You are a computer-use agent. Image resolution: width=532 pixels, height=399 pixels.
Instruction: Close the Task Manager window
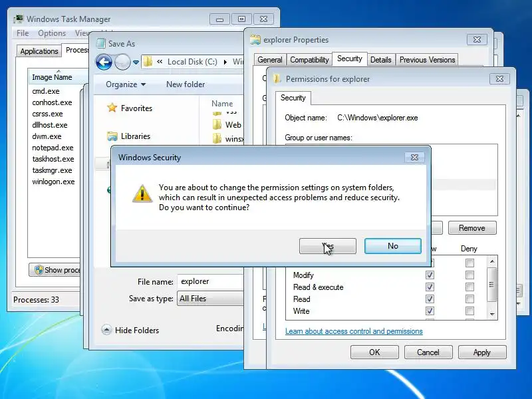pos(263,19)
